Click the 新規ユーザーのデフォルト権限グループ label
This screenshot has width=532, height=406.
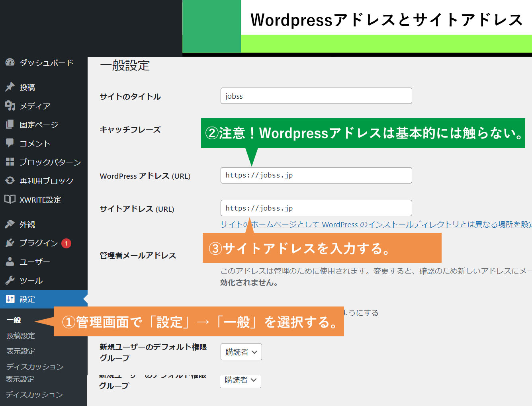153,352
